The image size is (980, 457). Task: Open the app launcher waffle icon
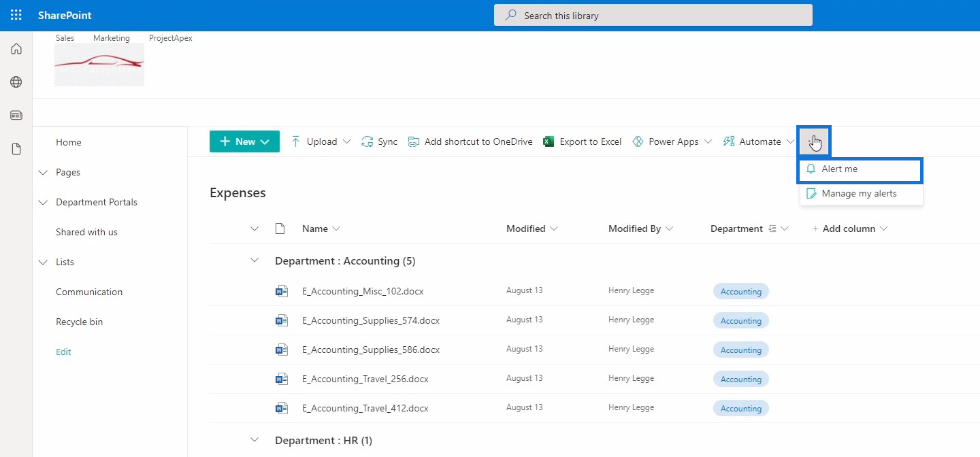point(16,15)
